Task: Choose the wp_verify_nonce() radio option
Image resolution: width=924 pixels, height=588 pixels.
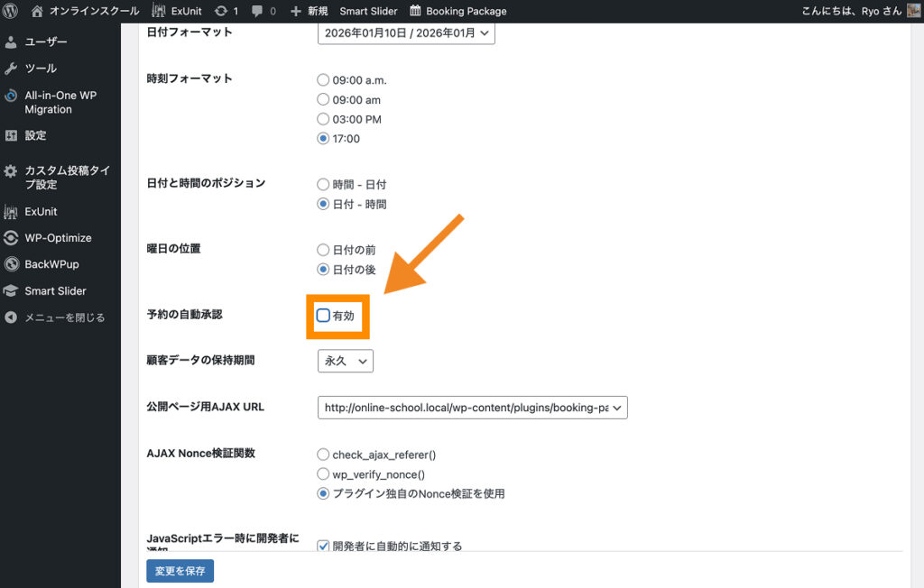Action: pyautogui.click(x=323, y=474)
